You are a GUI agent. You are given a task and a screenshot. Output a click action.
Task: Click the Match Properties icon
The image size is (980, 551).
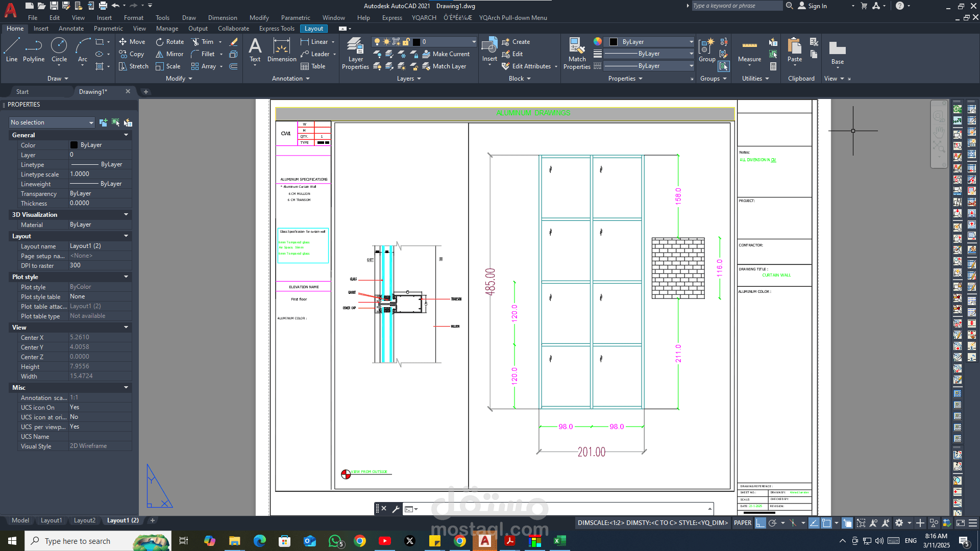(x=577, y=54)
